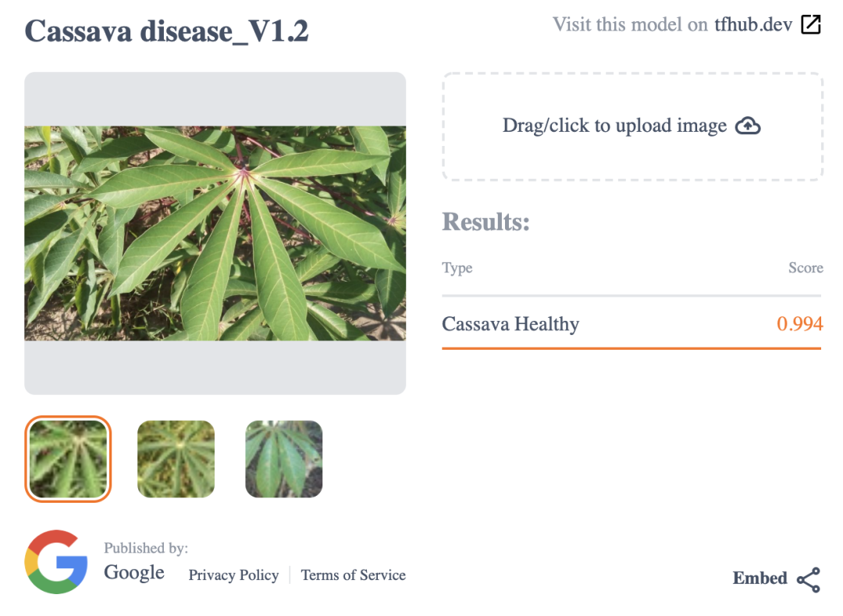Click the Google publisher name

(134, 572)
